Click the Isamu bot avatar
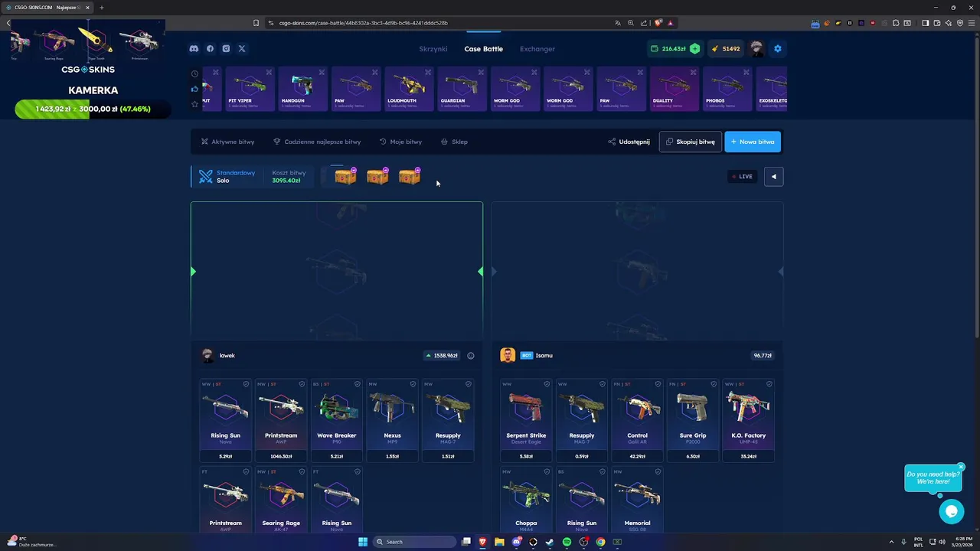The image size is (980, 551). tap(508, 355)
